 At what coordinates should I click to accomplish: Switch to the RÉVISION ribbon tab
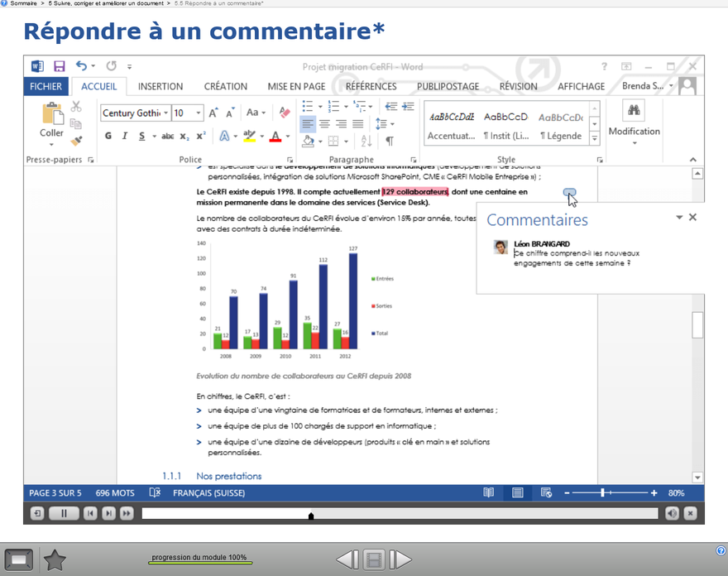pos(518,86)
